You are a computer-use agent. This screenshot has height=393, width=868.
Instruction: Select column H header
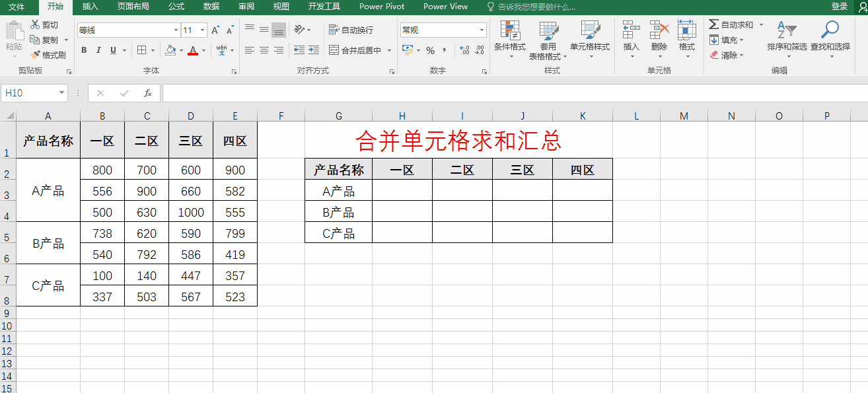[402, 116]
